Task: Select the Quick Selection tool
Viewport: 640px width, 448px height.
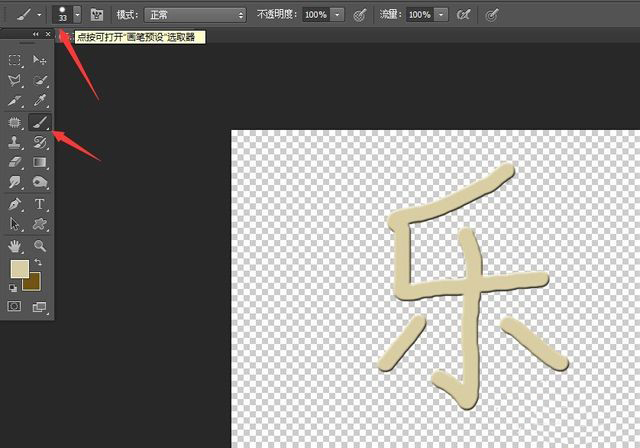Action: (x=40, y=80)
